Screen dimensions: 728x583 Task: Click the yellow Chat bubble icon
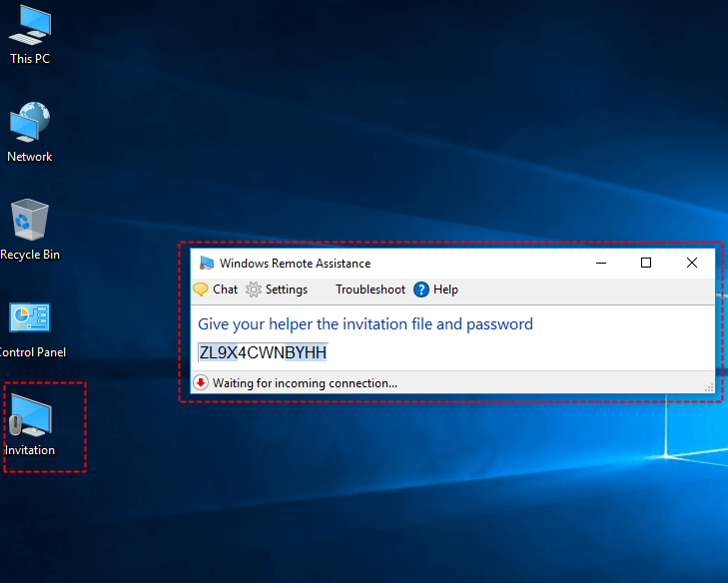(x=201, y=290)
